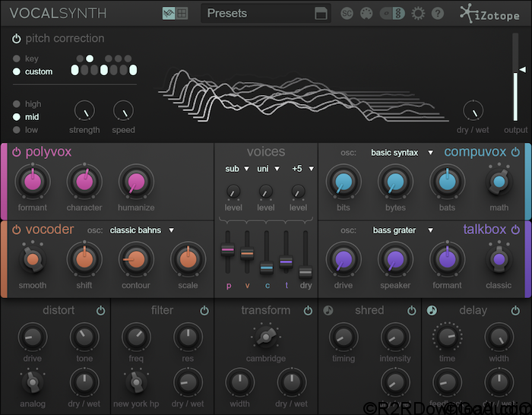532x415 pixels.
Task: Click the vocoder smooth mode selector
Action: tap(33, 260)
